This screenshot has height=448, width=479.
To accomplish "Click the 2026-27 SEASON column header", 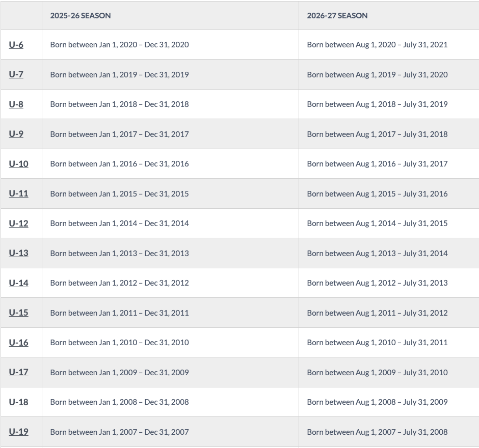I will [337, 16].
